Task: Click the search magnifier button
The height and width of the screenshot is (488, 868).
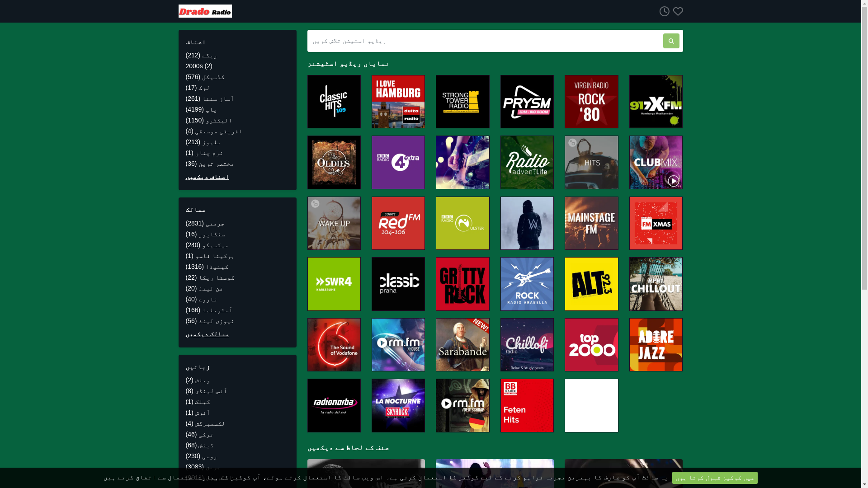Action: pyautogui.click(x=671, y=41)
